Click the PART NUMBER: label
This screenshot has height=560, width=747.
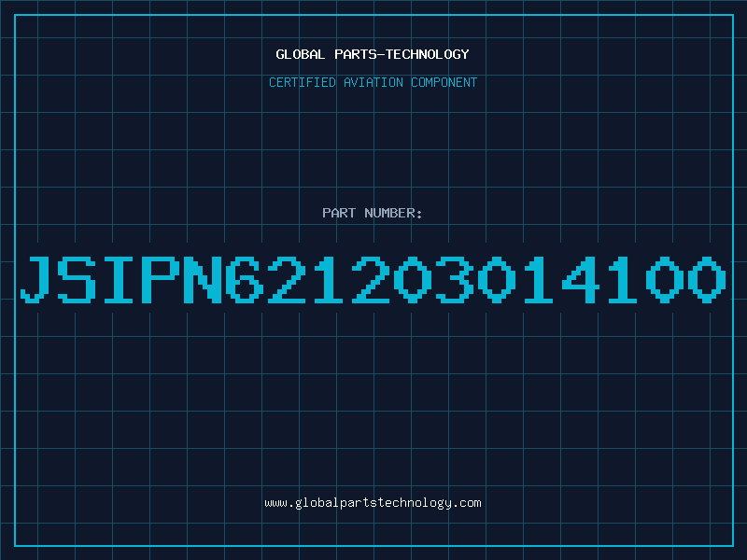(x=373, y=213)
